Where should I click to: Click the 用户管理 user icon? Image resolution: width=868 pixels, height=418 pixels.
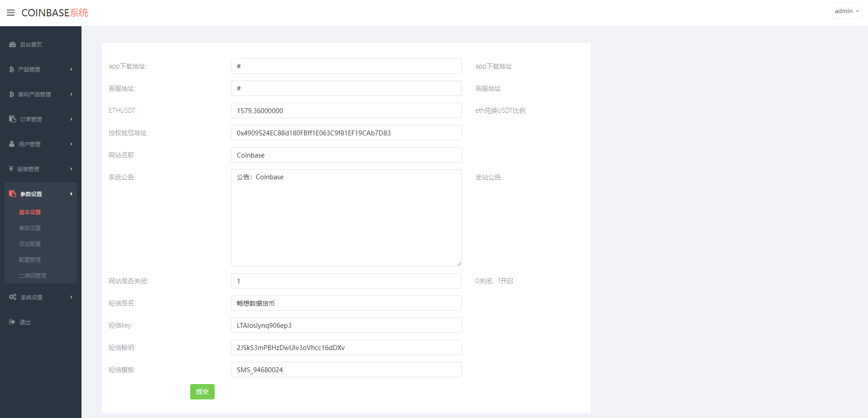click(x=12, y=144)
